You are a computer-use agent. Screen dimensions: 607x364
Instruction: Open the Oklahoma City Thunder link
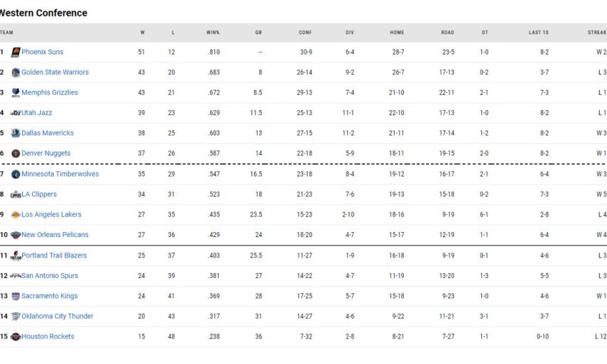tap(57, 316)
